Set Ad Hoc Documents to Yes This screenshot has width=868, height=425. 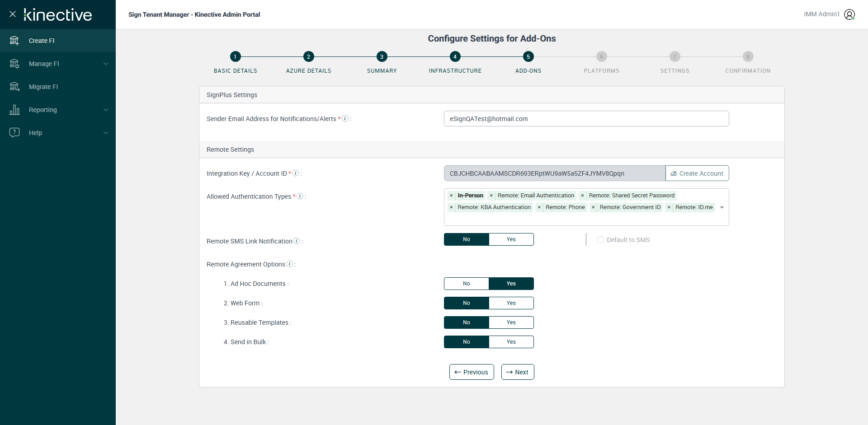coord(511,284)
